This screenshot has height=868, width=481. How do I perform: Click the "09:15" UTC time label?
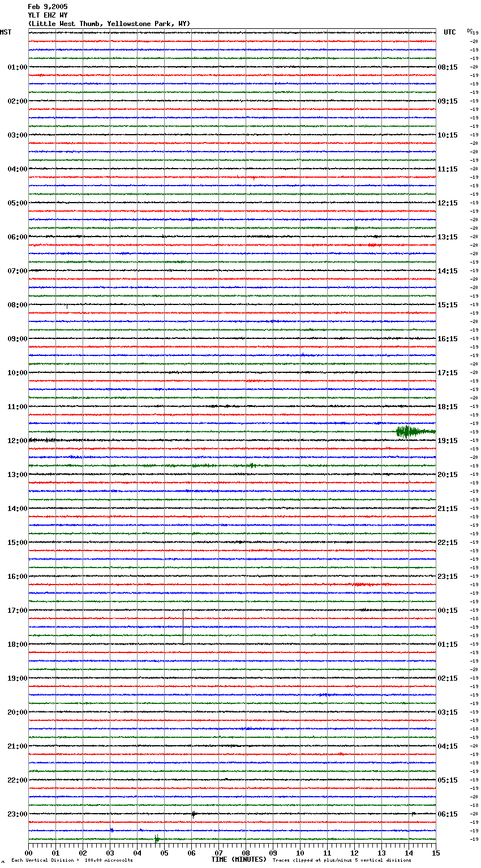448,101
